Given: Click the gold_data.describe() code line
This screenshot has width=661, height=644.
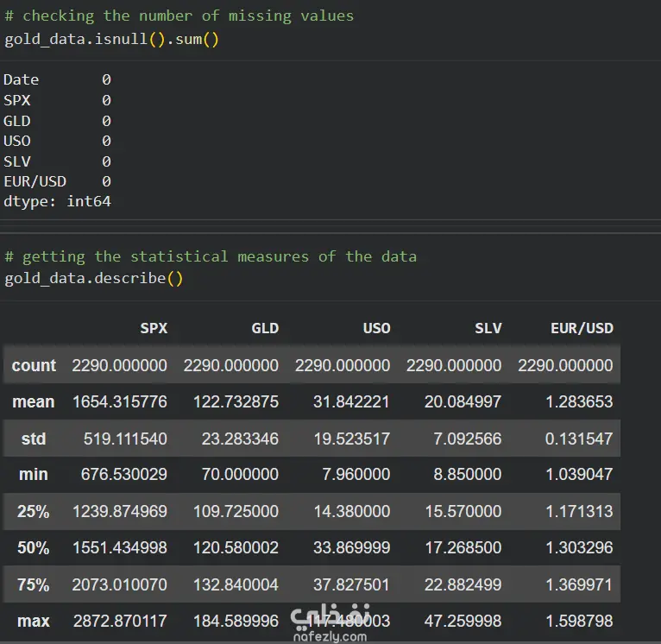Looking at the screenshot, I should point(93,278).
